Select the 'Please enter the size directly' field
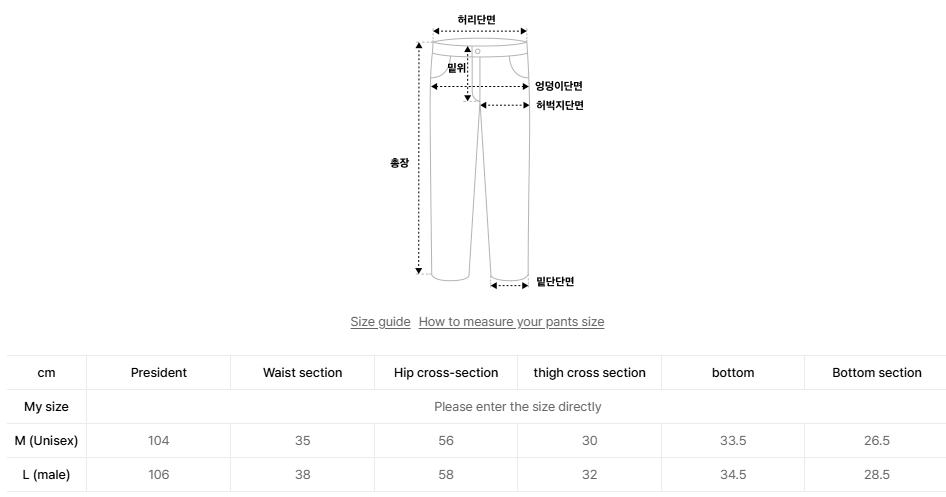The width and height of the screenshot is (946, 497). (517, 407)
